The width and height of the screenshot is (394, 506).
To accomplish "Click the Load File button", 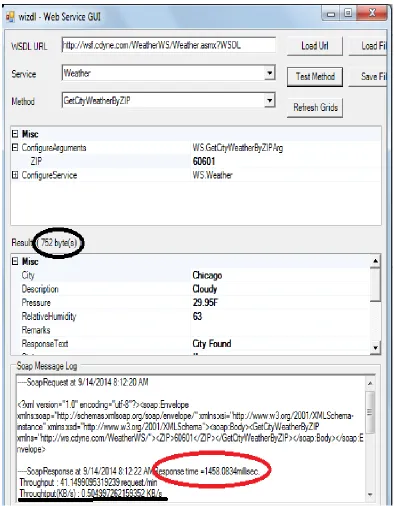I will (368, 46).
